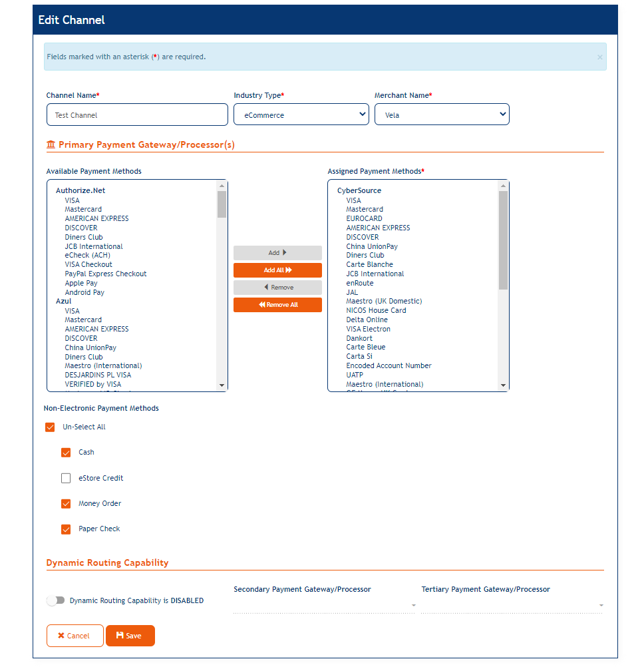The image size is (644, 669).
Task: Expand the Secondary Payment Gateway/Processor dropdown
Action: [x=324, y=605]
